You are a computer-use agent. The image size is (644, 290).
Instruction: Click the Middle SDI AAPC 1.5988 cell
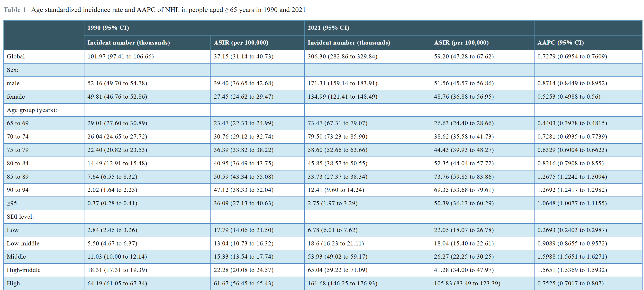click(x=572, y=257)
